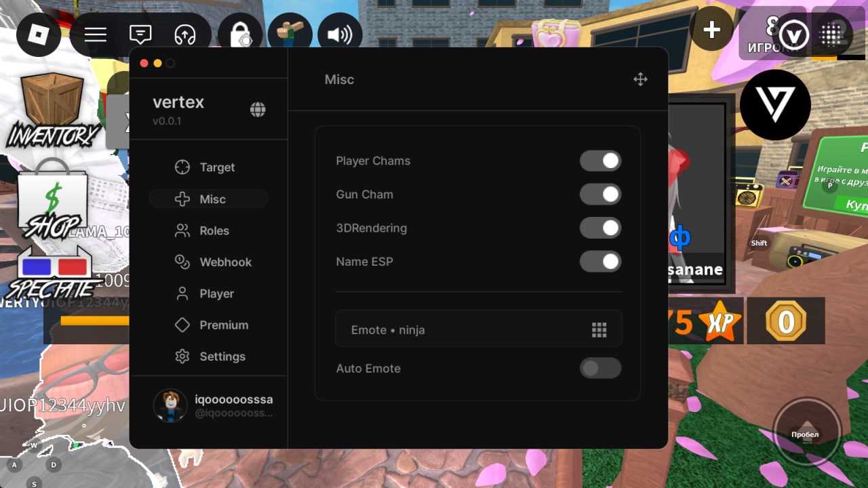868x488 pixels.
Task: Click the Misc panel heading
Action: 339,79
